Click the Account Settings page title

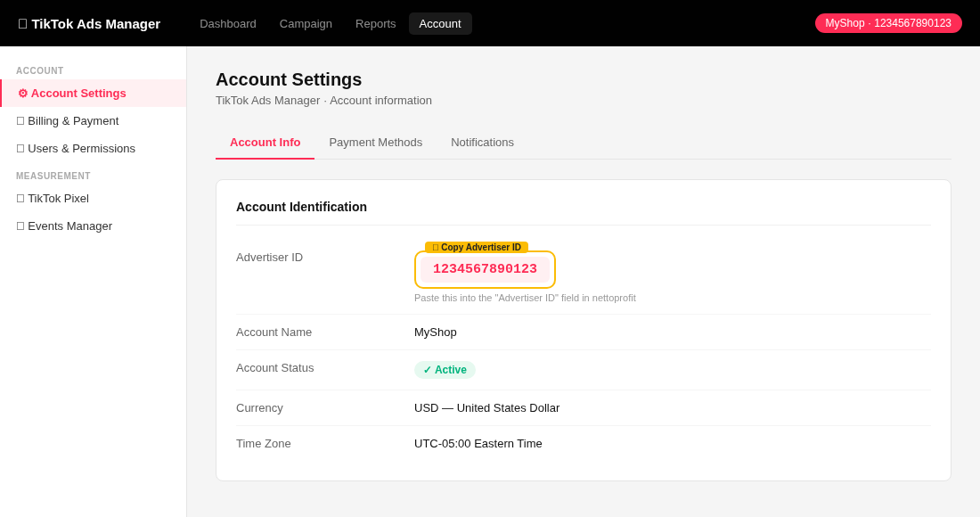point(289,79)
